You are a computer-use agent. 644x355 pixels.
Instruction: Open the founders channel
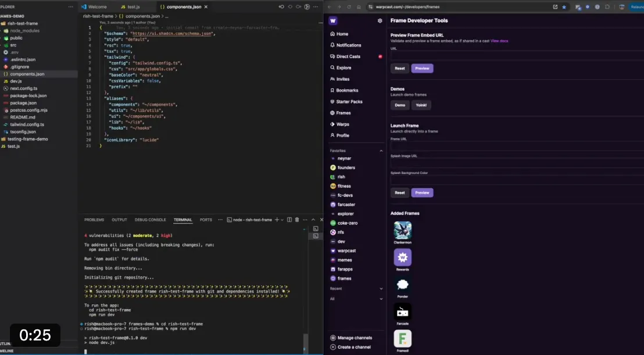pyautogui.click(x=342, y=168)
